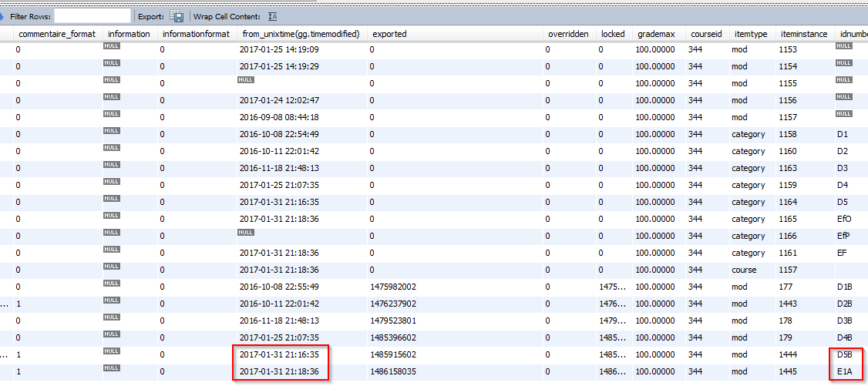This screenshot has width=868, height=386.
Task: Click the itemtype cell showing course
Action: click(744, 270)
